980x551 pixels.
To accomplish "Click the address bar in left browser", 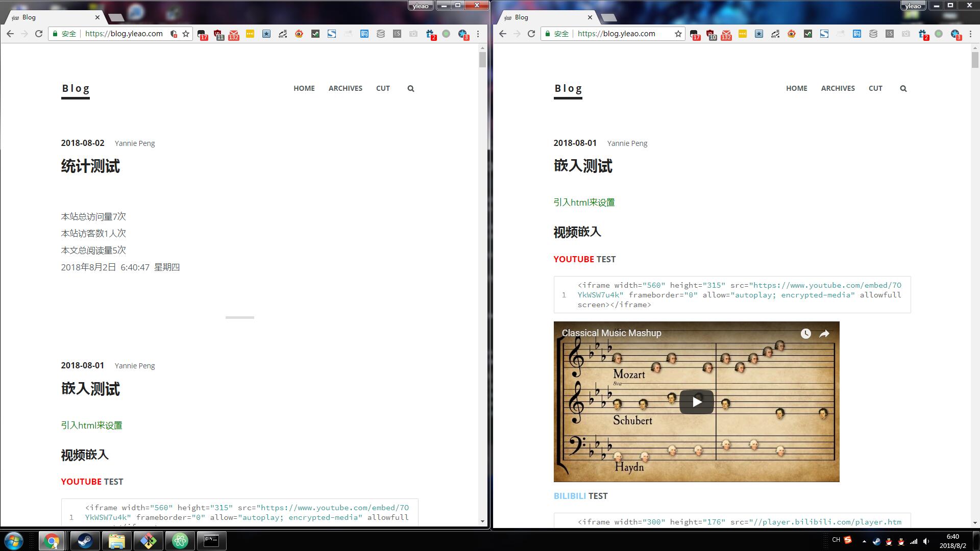I will point(124,34).
